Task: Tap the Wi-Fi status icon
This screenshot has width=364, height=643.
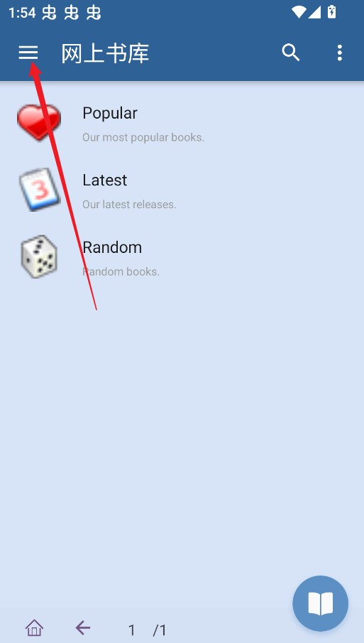Action: coord(299,12)
